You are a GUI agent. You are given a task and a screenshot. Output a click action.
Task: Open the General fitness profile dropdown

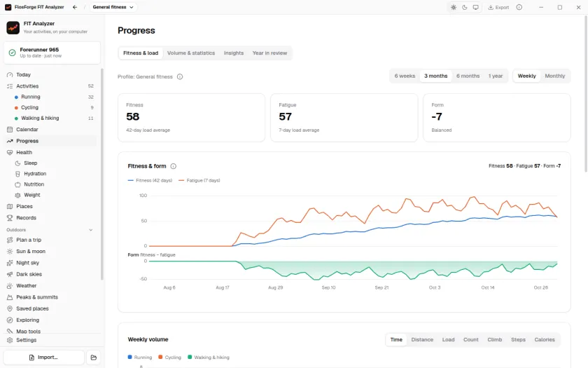point(113,7)
